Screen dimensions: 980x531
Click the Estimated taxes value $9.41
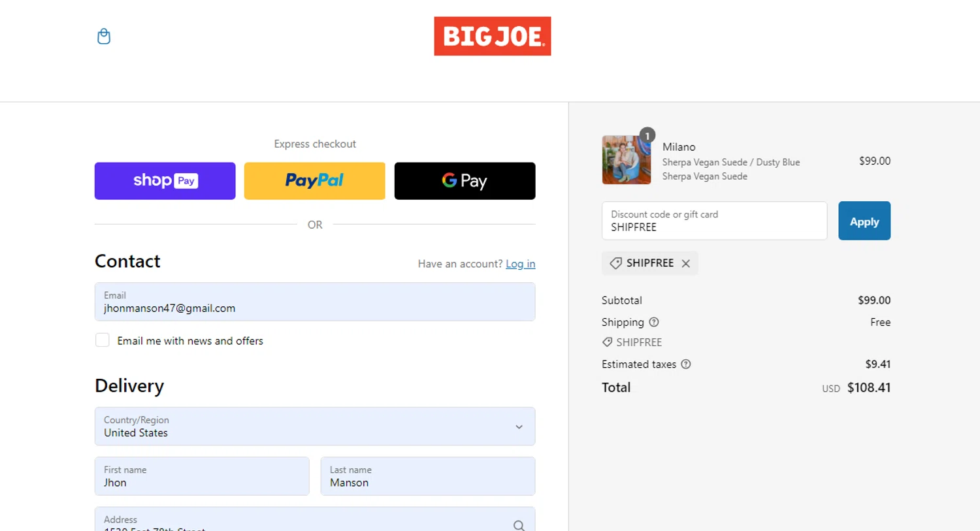[878, 364]
